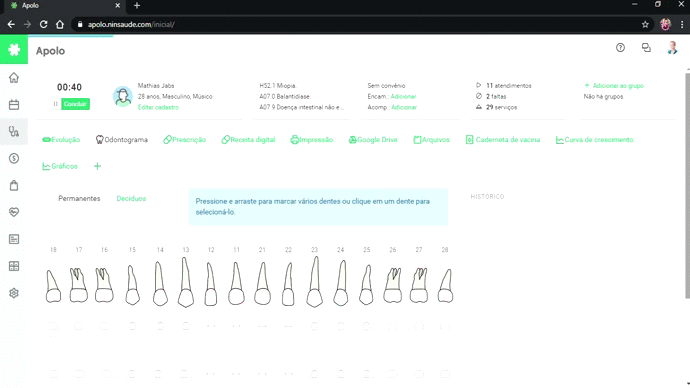Switch to the Decíduos teeth tab

(131, 198)
